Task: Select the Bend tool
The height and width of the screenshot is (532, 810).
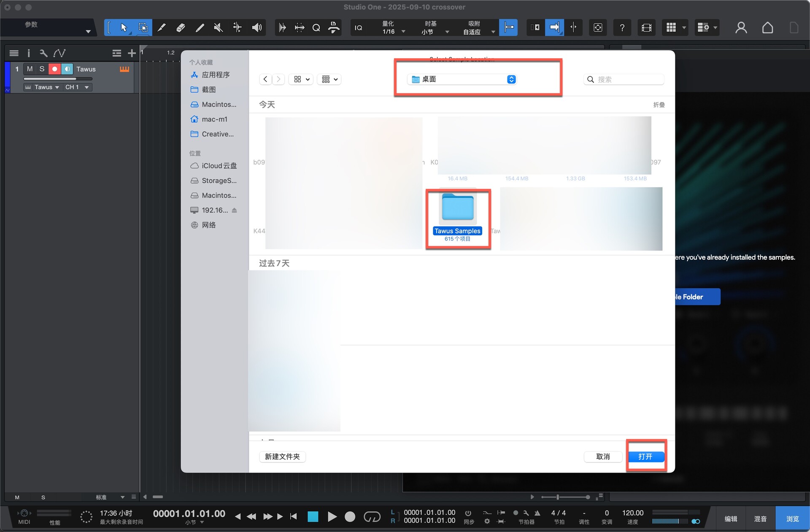Action: [x=238, y=28]
